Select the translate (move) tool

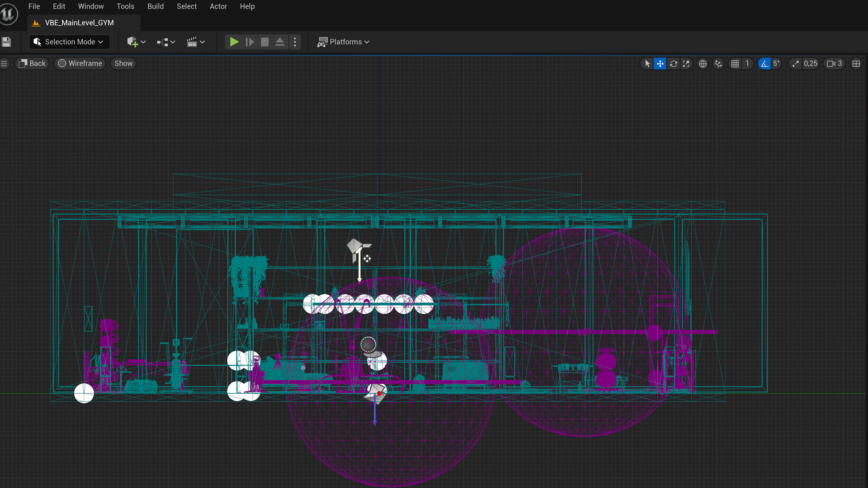[660, 64]
